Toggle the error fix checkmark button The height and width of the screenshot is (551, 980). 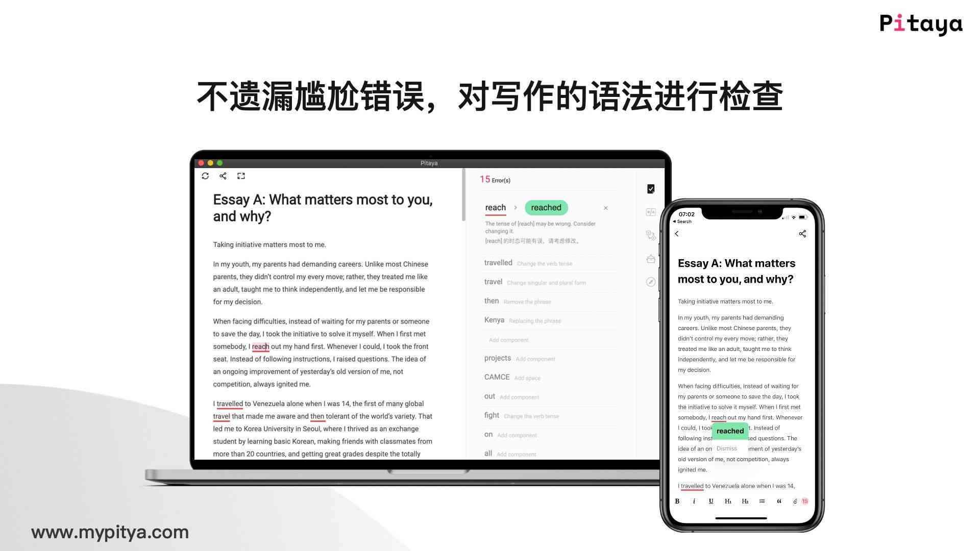point(650,189)
